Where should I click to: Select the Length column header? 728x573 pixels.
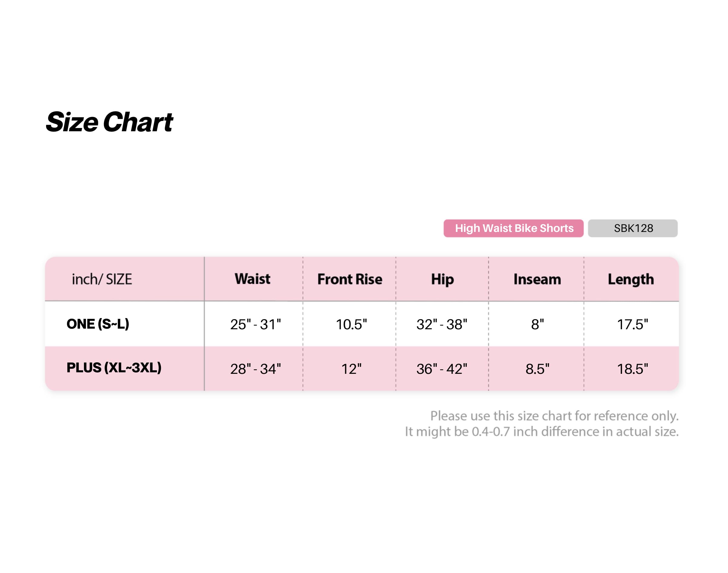[x=630, y=280]
